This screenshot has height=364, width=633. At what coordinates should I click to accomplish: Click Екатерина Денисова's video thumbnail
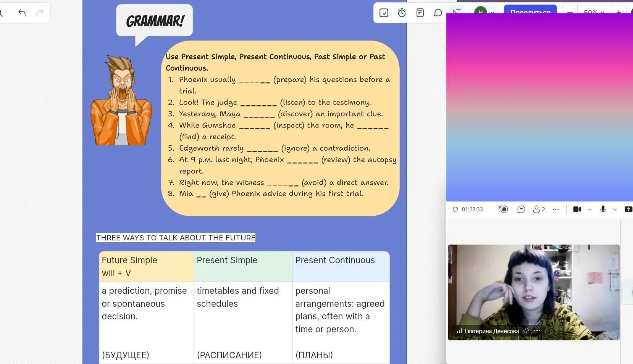[534, 292]
